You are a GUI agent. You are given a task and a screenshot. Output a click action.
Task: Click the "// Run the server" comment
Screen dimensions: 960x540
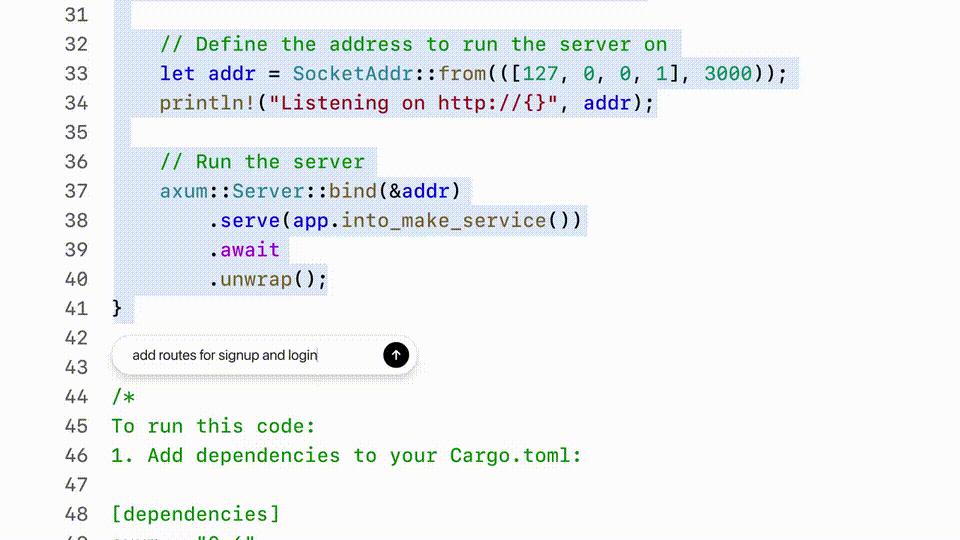(262, 161)
